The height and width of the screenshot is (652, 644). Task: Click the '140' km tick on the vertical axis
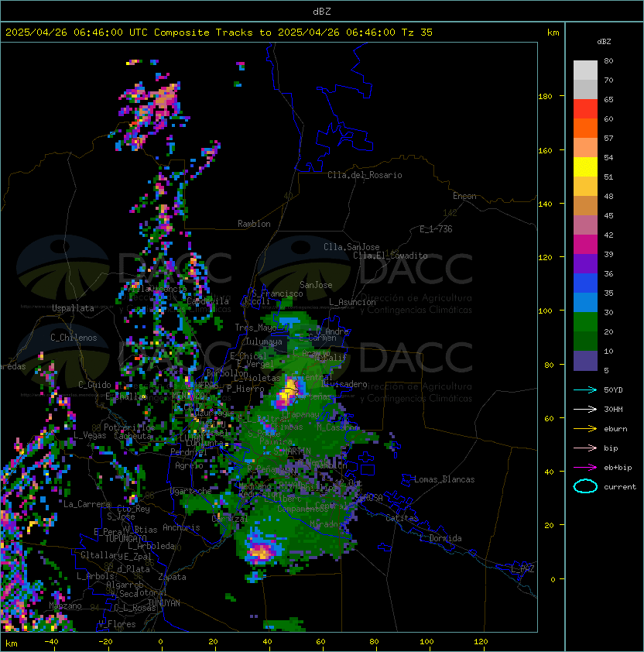coord(545,204)
